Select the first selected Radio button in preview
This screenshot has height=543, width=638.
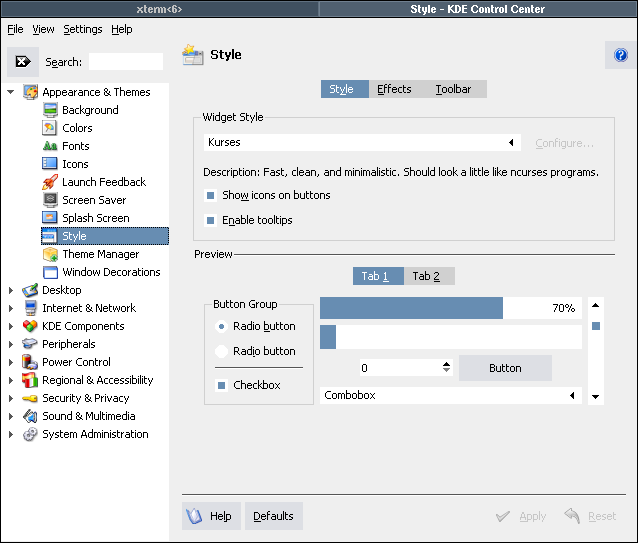pos(221,326)
